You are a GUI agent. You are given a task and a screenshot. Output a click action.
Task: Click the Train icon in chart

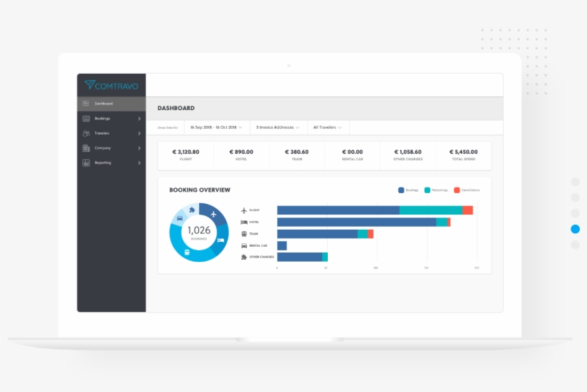point(244,234)
